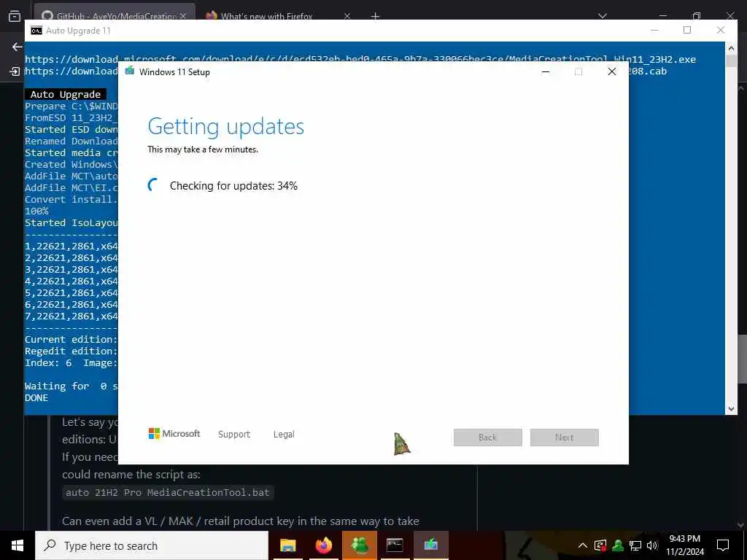Image resolution: width=747 pixels, height=560 pixels.
Task: Click the Microsoft logo in Setup
Action: (174, 433)
